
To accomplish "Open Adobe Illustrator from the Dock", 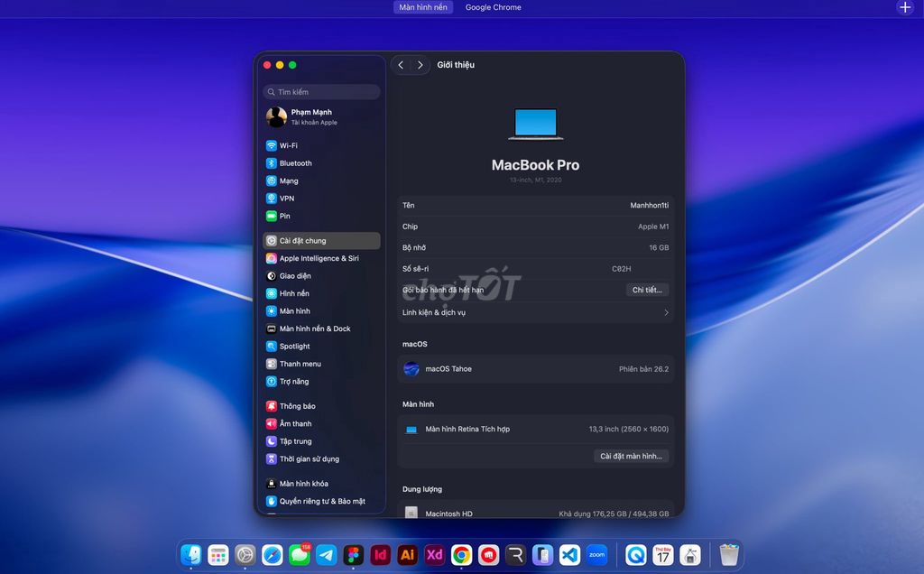I will 407,555.
